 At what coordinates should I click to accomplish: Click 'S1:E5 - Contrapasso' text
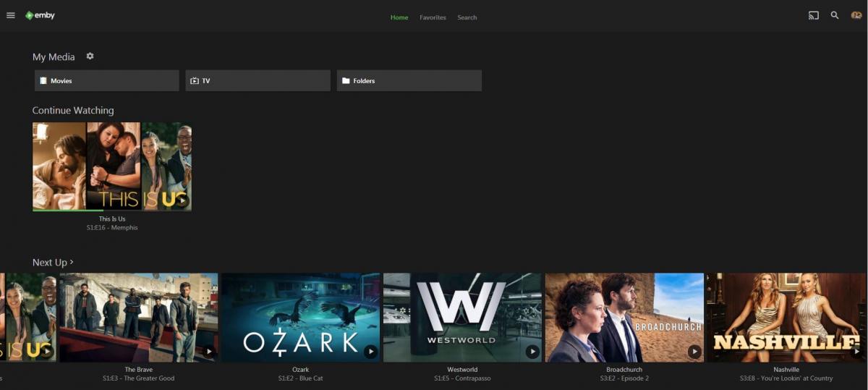point(462,378)
